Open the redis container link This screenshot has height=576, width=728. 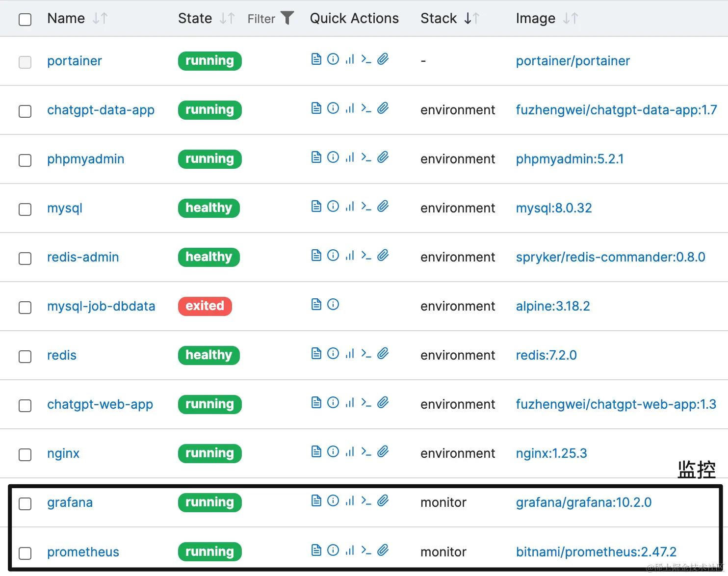pyautogui.click(x=62, y=355)
